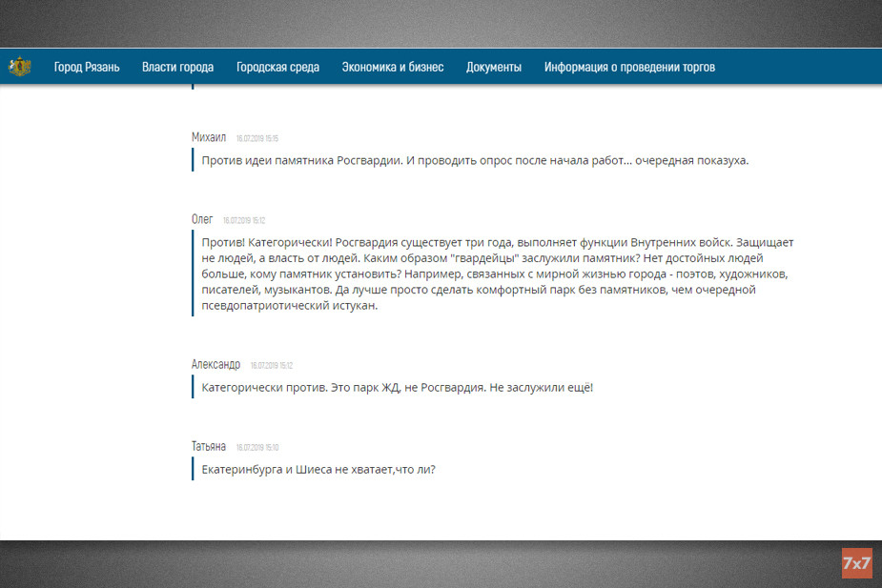Click the Ryazan coat of arms logo
This screenshot has width=882, height=588.
20,67
